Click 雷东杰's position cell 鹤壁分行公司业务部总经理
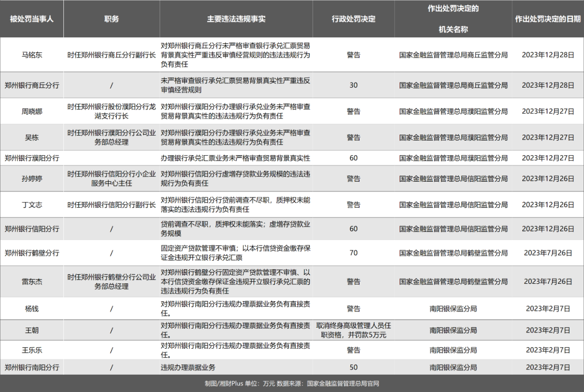Image resolution: width=584 pixels, height=392 pixels. pyautogui.click(x=111, y=282)
